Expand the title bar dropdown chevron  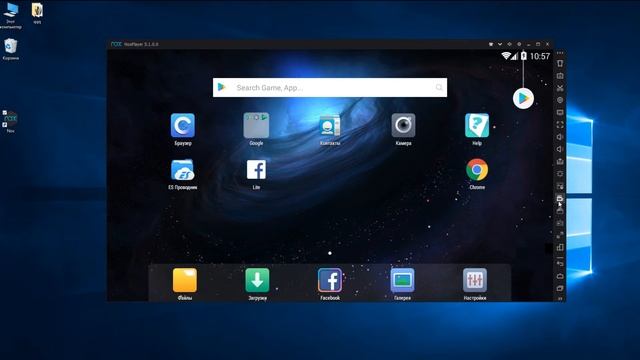500,44
